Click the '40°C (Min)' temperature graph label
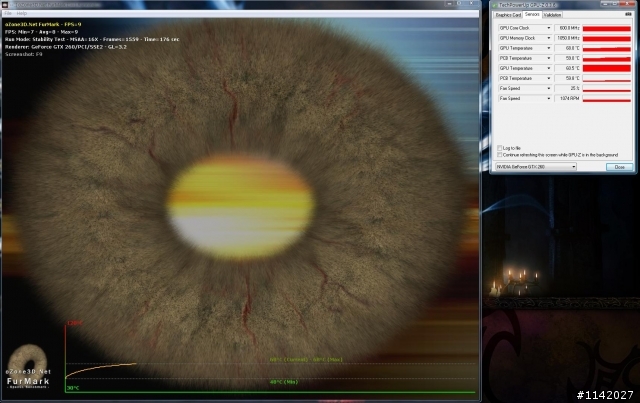The height and width of the screenshot is (403, 640). [x=284, y=382]
